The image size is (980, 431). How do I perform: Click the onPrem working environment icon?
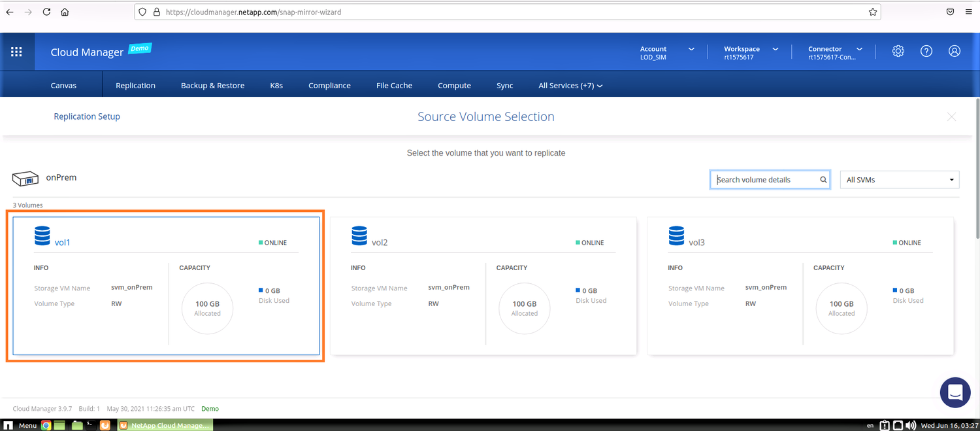(x=26, y=178)
